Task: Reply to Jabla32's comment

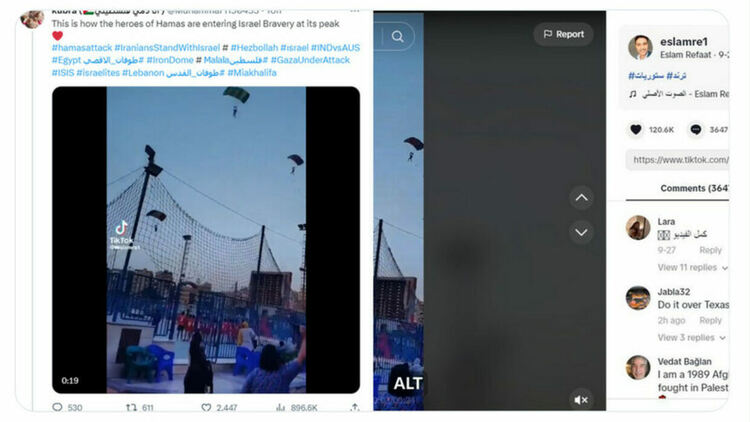Action: 710,321
